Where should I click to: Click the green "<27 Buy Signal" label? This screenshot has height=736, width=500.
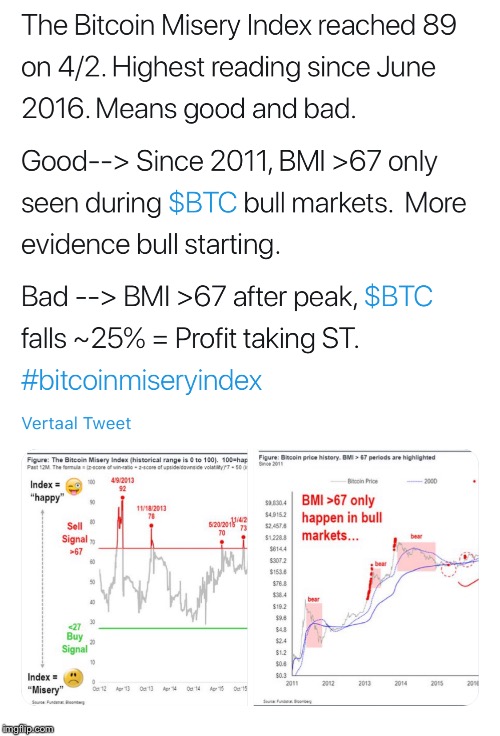point(74,638)
